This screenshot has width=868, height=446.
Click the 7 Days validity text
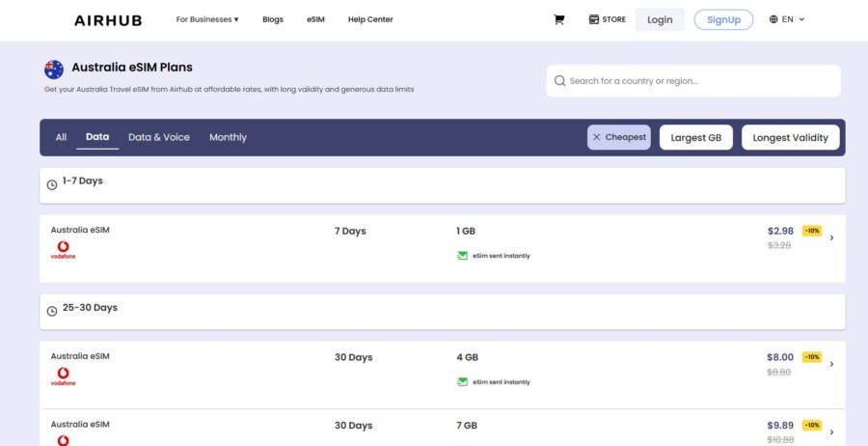(350, 231)
